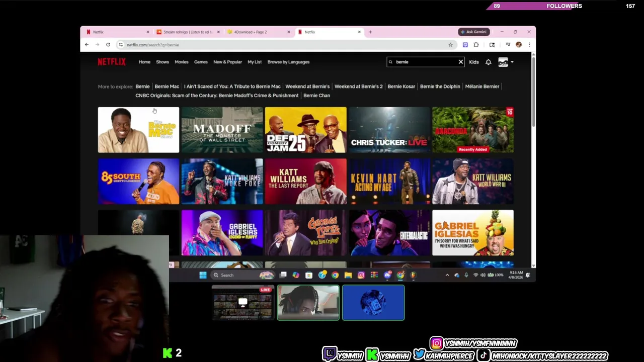The image size is (644, 362).
Task: Explore the Bernie Kosar suggestion
Action: point(401,86)
